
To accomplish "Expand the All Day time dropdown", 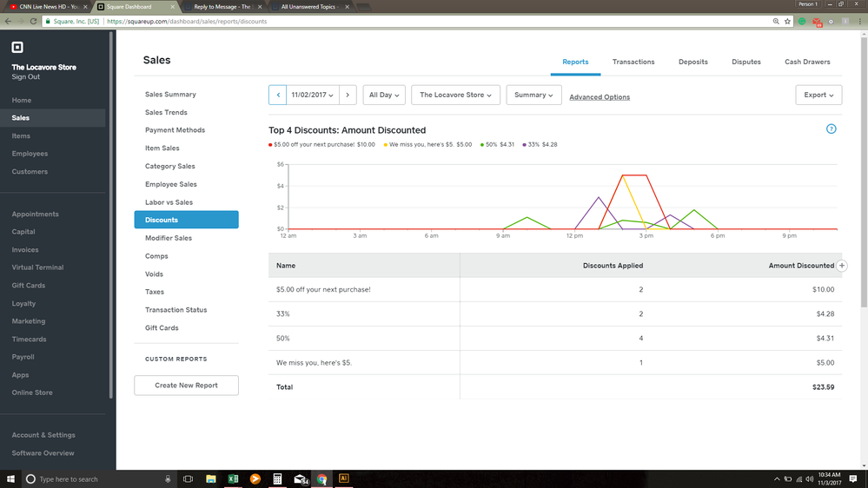I will 386,95.
